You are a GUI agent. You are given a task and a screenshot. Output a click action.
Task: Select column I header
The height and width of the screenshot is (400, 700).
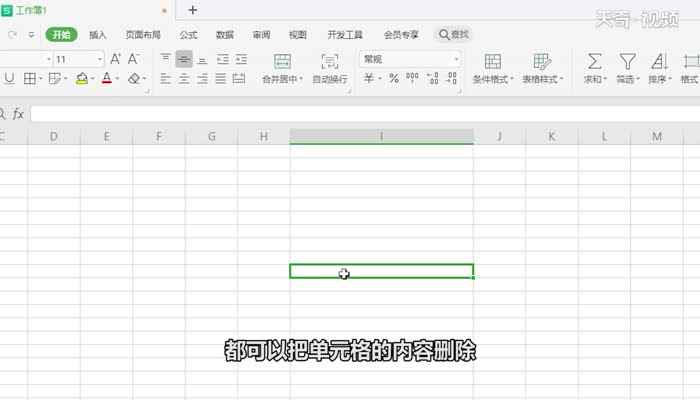click(381, 136)
